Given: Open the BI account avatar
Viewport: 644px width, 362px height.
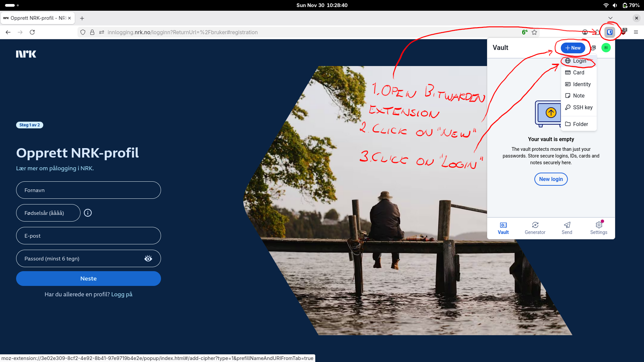Looking at the screenshot, I should [x=606, y=48].
